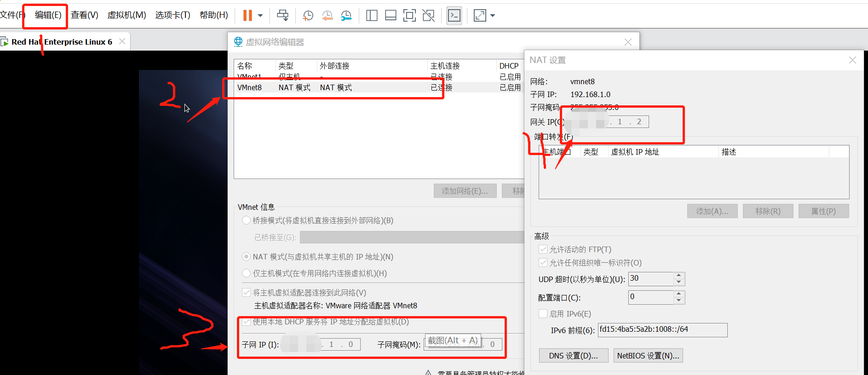Toggle the thumbnail bar view icon
The image size is (868, 375).
coord(391,15)
